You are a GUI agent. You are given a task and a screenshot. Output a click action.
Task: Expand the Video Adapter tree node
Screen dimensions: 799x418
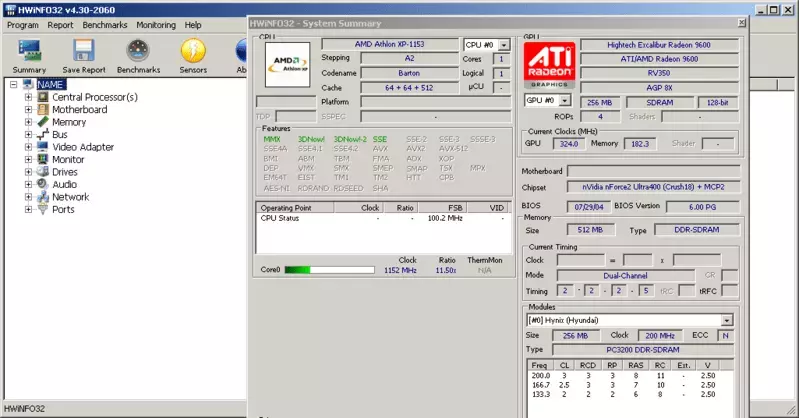pyautogui.click(x=29, y=147)
